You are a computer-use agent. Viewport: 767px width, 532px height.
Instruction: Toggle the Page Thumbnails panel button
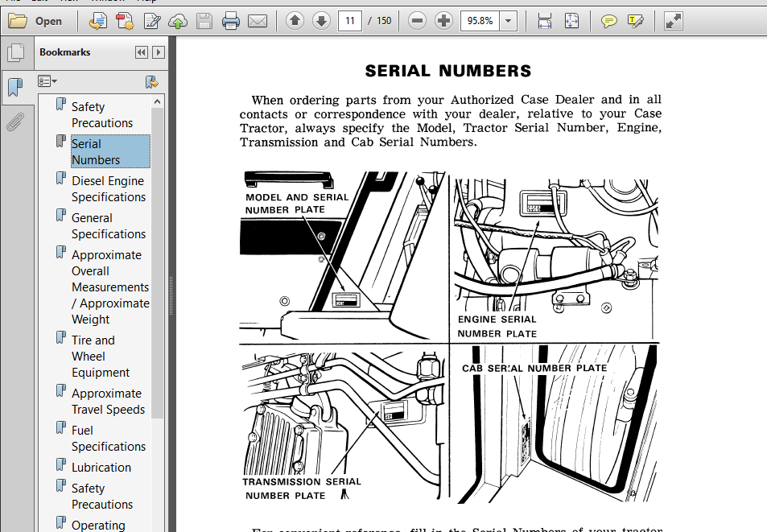pyautogui.click(x=15, y=52)
